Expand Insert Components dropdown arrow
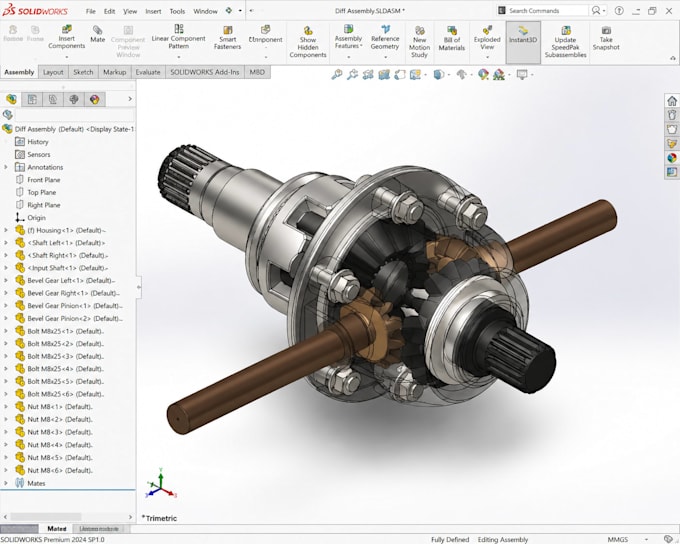Image resolution: width=680 pixels, height=544 pixels. (x=66, y=57)
